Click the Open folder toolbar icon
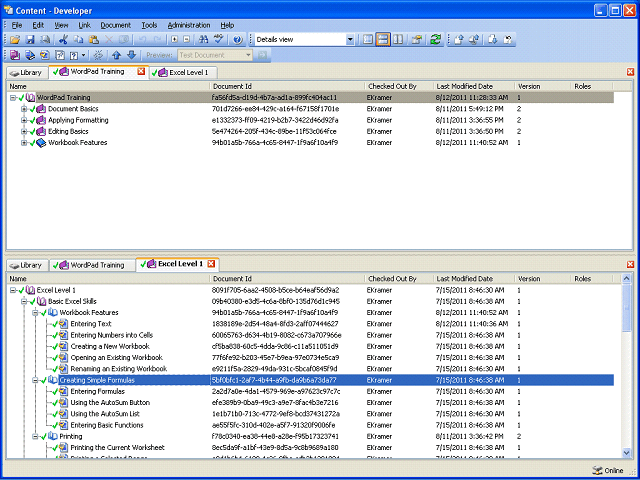Image resolution: width=640 pixels, height=480 pixels. (x=15, y=40)
